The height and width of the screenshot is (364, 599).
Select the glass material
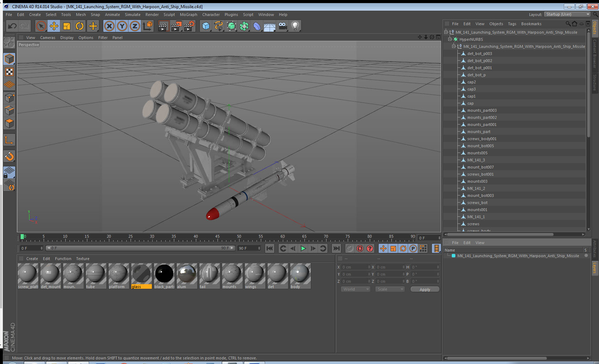[x=142, y=276]
